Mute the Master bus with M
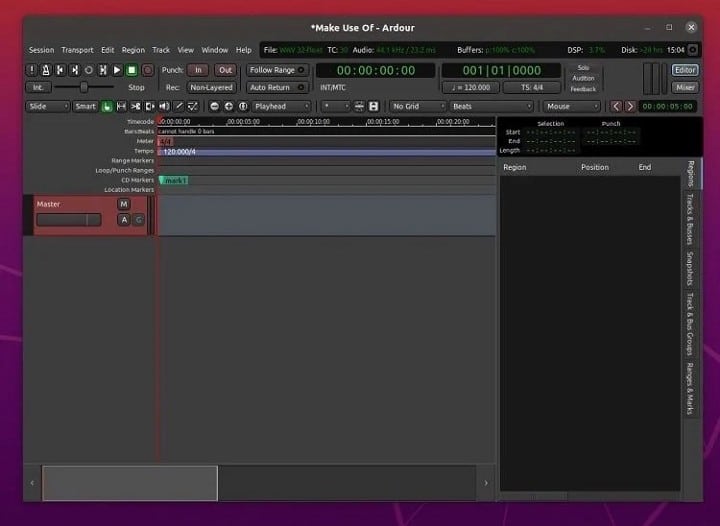 click(124, 204)
